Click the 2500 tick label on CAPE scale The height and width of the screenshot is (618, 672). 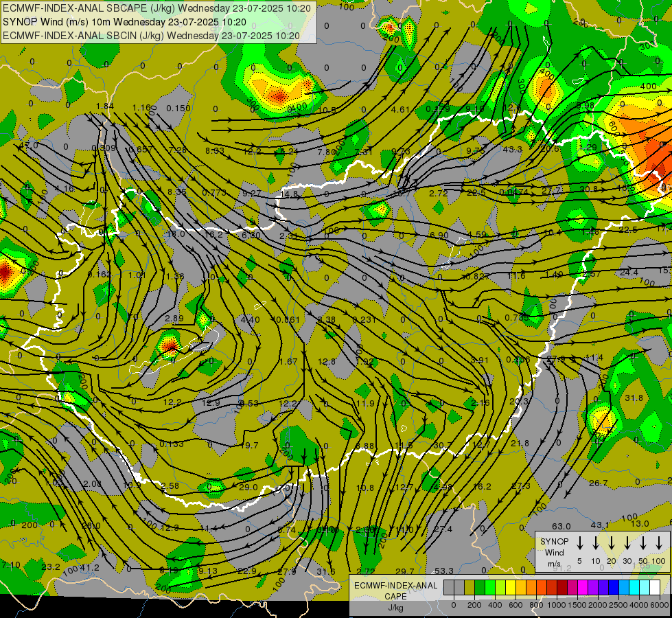coord(618,605)
